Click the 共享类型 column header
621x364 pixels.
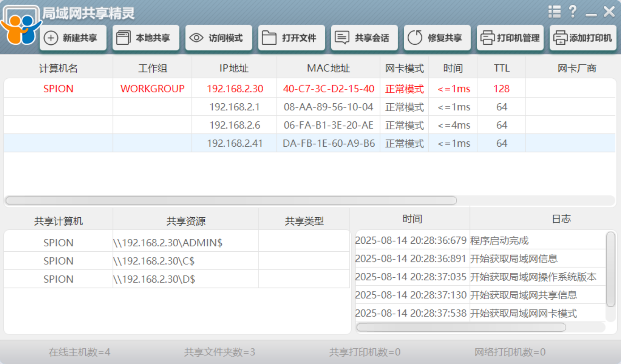(304, 221)
